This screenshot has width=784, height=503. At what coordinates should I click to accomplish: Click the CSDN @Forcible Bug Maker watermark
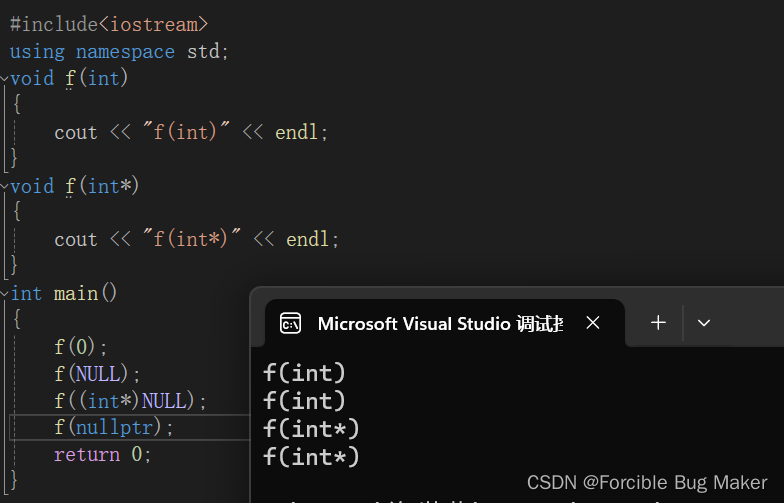(647, 482)
